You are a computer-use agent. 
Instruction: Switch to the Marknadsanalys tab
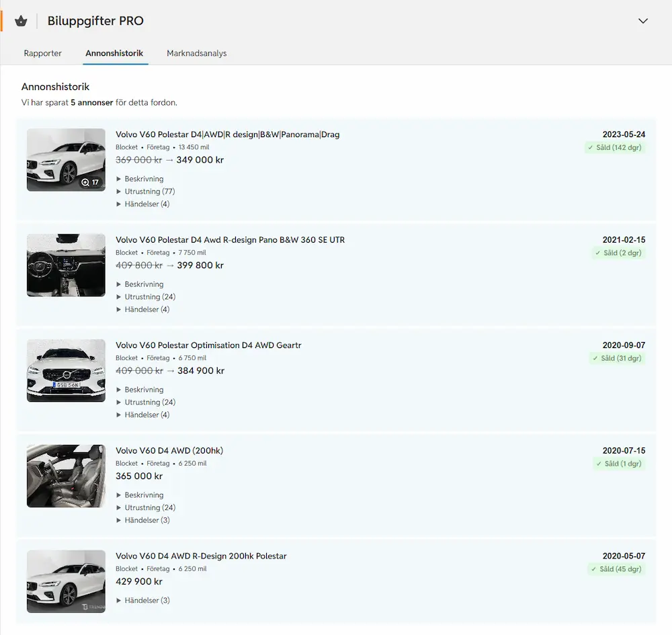[x=197, y=53]
